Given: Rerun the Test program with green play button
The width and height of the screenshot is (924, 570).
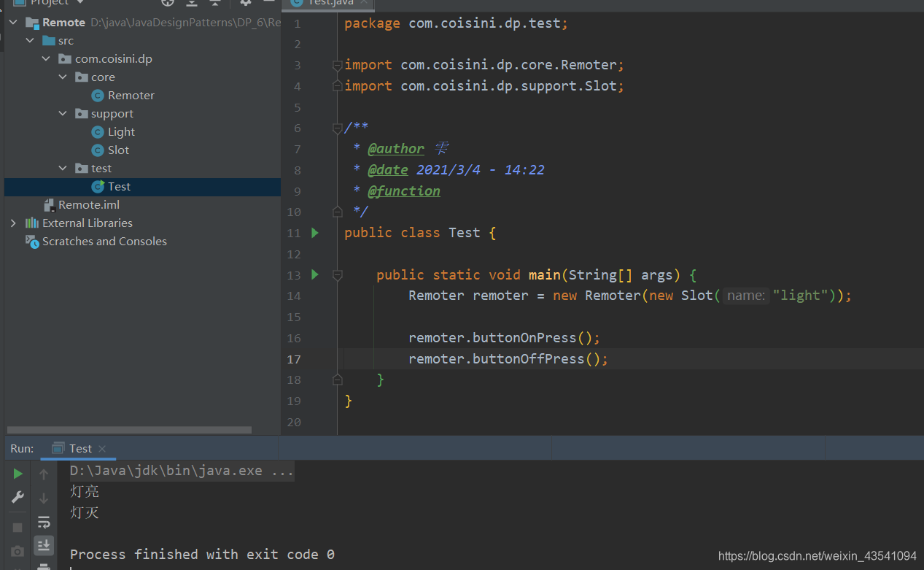Looking at the screenshot, I should 18,474.
